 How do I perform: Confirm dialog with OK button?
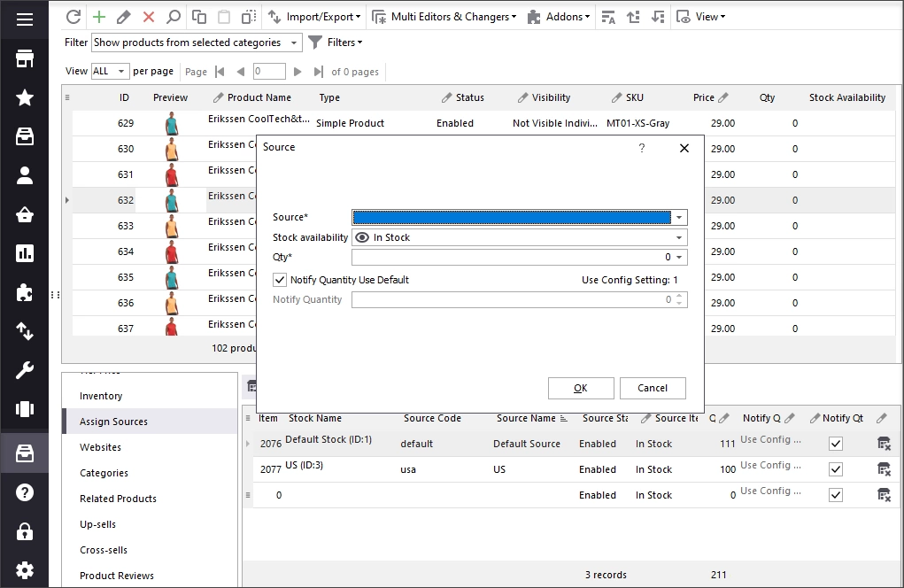581,388
